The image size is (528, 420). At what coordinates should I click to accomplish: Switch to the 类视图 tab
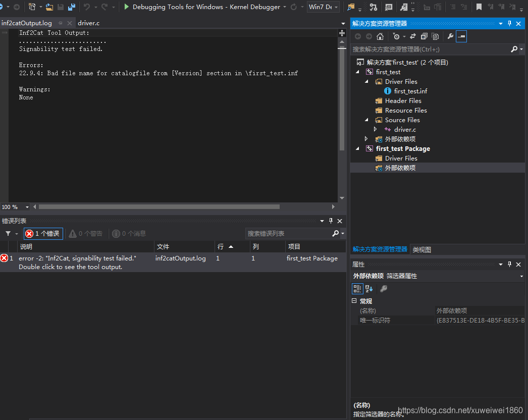click(x=421, y=249)
